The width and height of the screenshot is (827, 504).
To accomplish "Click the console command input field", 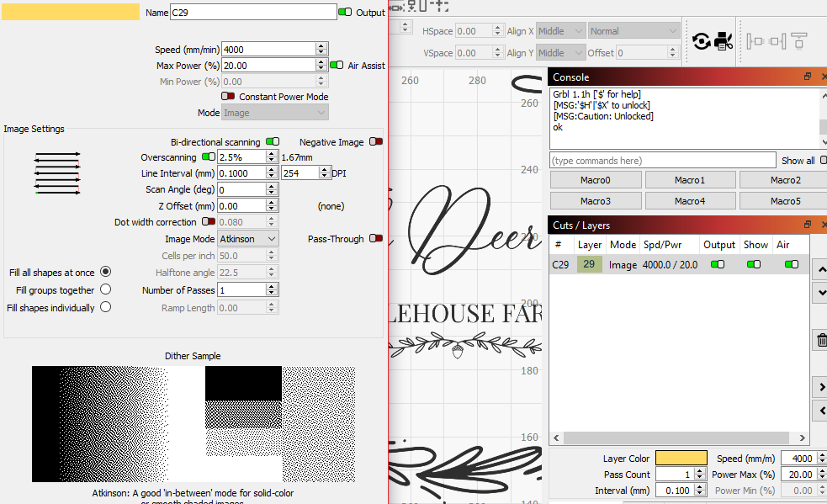I will [x=662, y=161].
